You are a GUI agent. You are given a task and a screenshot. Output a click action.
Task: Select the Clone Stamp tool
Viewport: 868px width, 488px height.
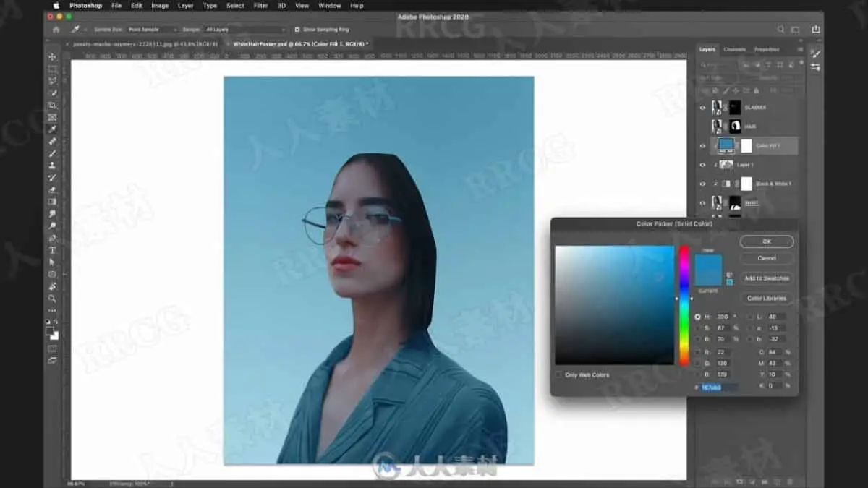(52, 166)
